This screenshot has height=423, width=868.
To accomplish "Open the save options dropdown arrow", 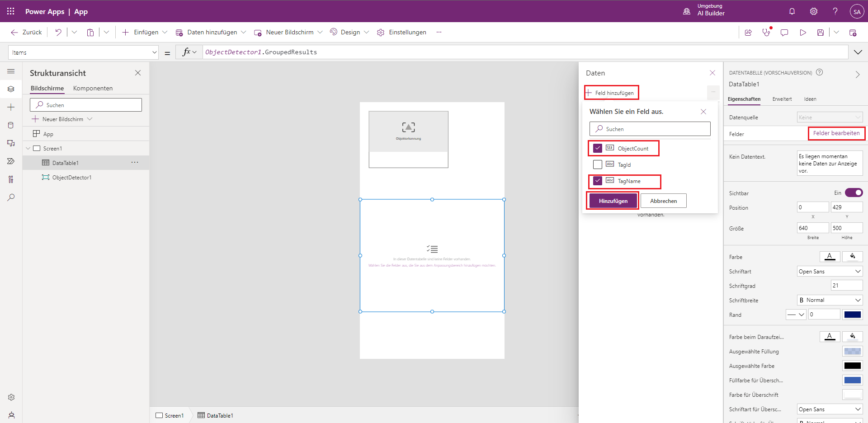I will coord(836,33).
